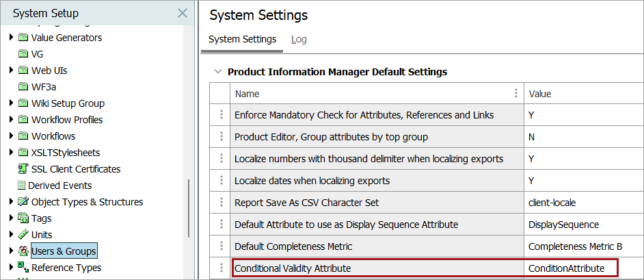Select Users & Groups in the tree
Viewport: 644px width, 280px height.
tap(64, 251)
